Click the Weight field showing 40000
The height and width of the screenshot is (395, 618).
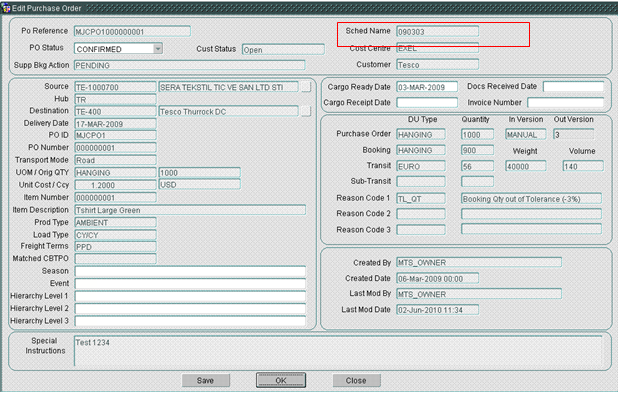[x=526, y=166]
